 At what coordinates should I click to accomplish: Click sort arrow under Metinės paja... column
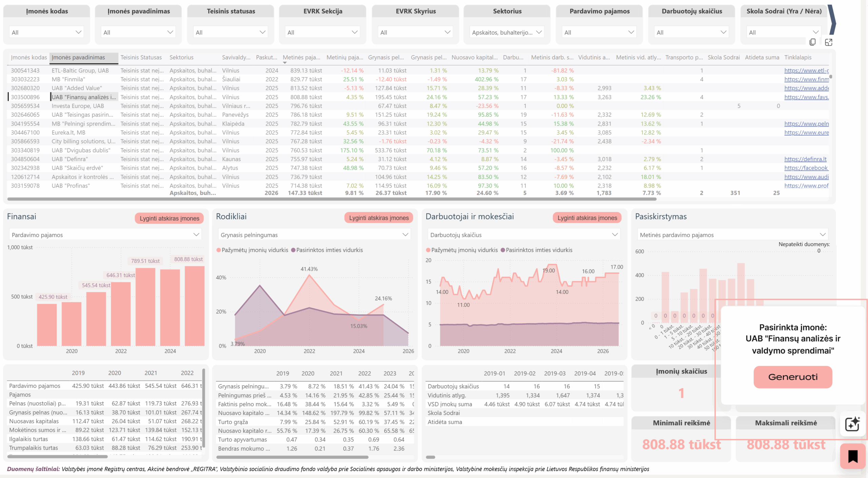pos(285,63)
